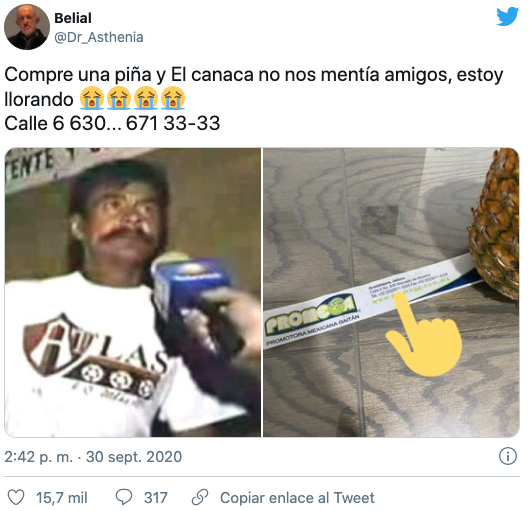Select Copiar enlace al Tweet

[x=297, y=498]
